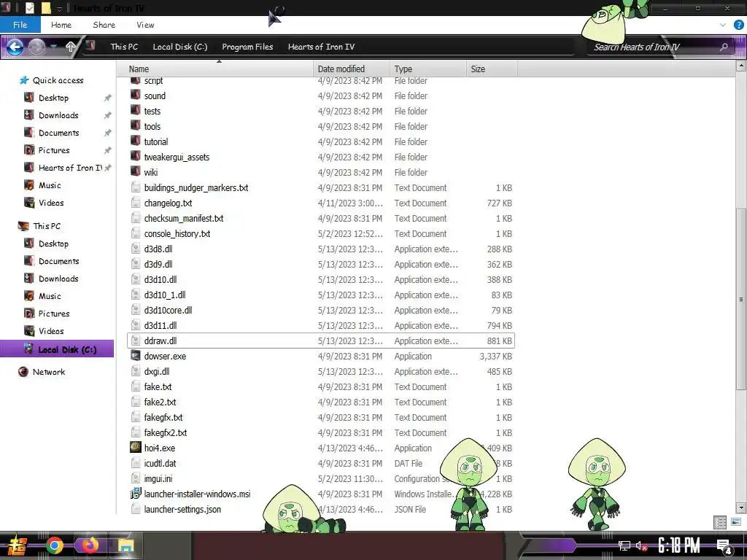Navigate to Program Files breadcrumb

click(247, 47)
